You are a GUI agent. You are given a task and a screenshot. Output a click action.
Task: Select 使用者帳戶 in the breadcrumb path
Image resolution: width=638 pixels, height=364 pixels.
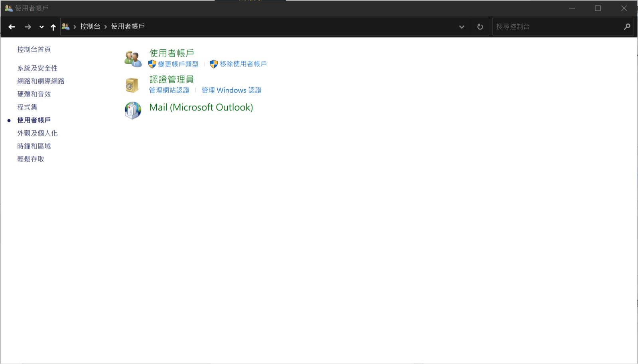128,26
